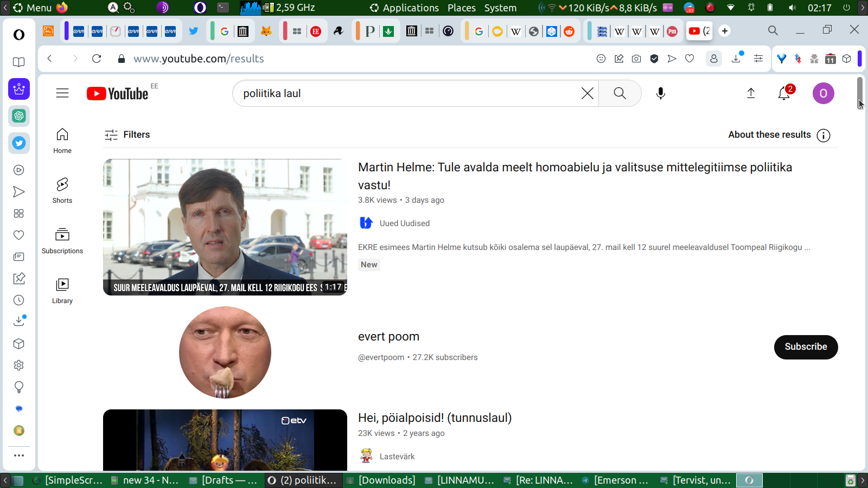Screen dimensions: 868x488
Task: Go to YouTube Home in the sidebar
Action: click(x=62, y=141)
